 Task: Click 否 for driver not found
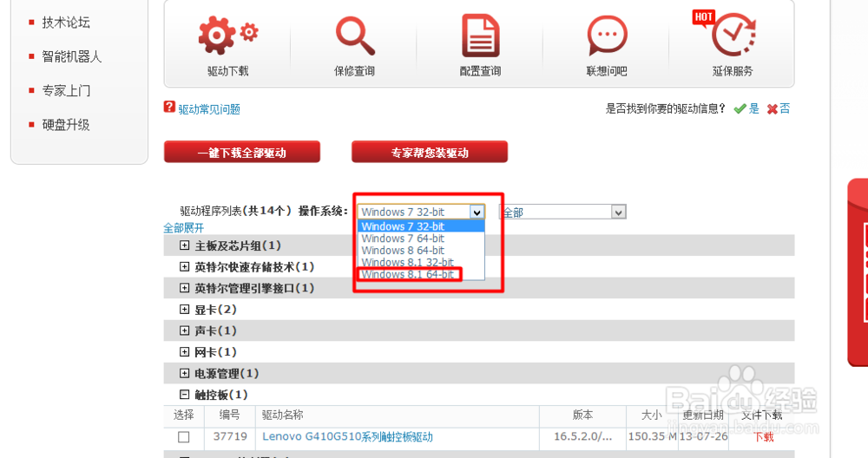pos(785,108)
